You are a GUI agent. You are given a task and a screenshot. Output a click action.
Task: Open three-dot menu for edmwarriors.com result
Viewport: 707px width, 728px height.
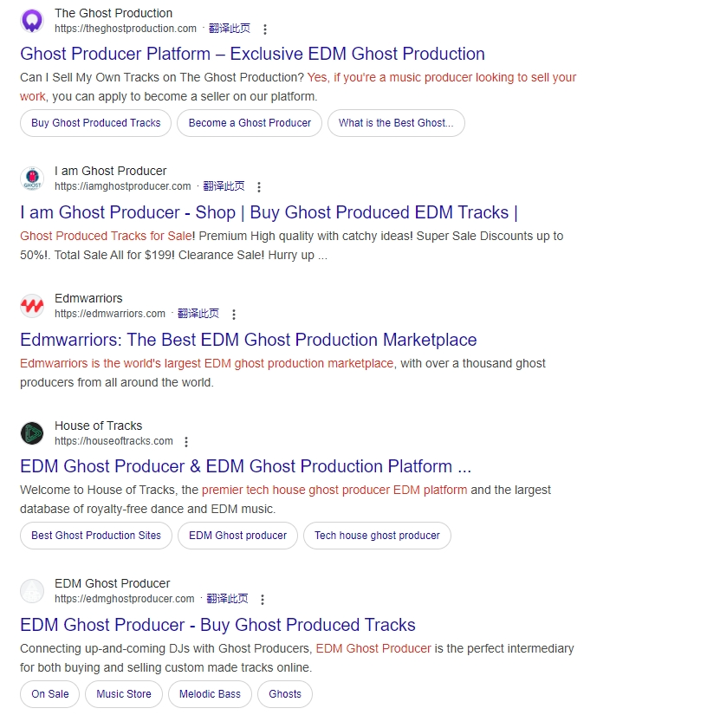234,315
